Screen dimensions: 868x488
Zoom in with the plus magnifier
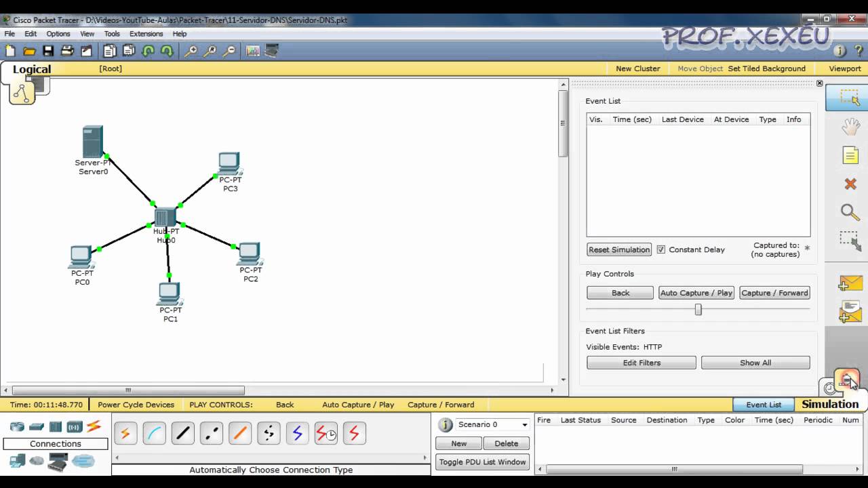[x=191, y=51]
